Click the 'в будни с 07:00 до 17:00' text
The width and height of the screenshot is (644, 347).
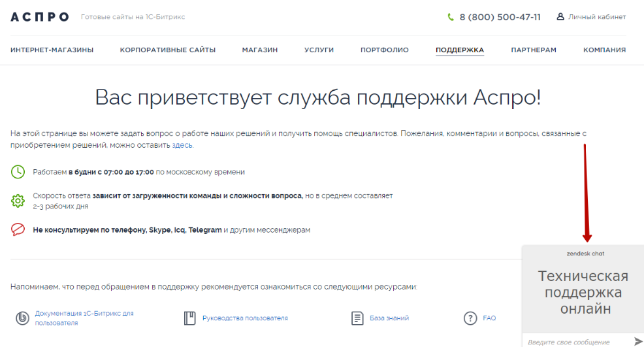click(x=111, y=172)
